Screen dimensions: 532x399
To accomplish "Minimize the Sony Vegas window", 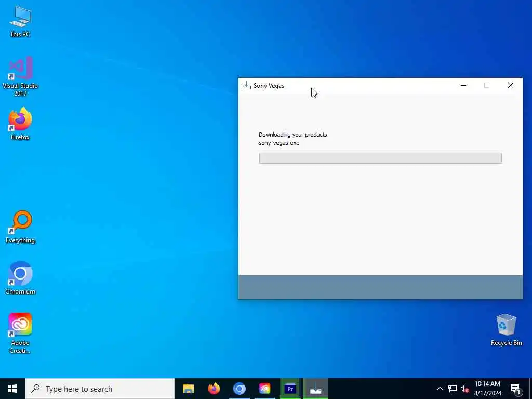I will pos(463,86).
